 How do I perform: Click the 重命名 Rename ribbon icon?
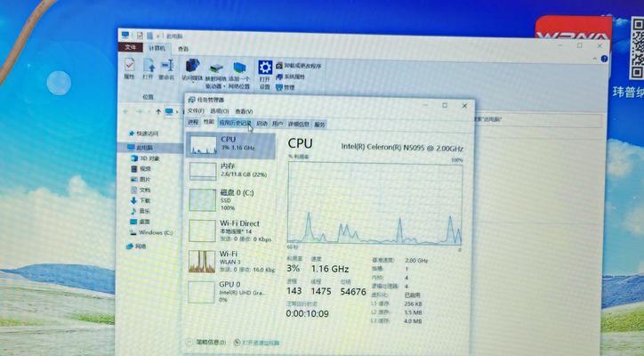(166, 69)
